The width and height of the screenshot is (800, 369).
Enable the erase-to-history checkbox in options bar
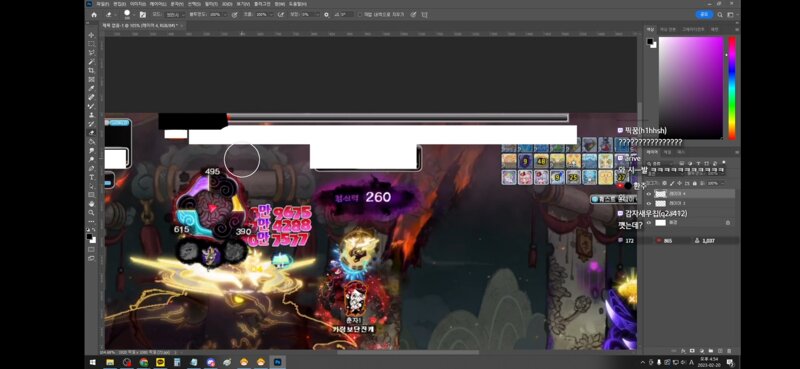tap(360, 15)
